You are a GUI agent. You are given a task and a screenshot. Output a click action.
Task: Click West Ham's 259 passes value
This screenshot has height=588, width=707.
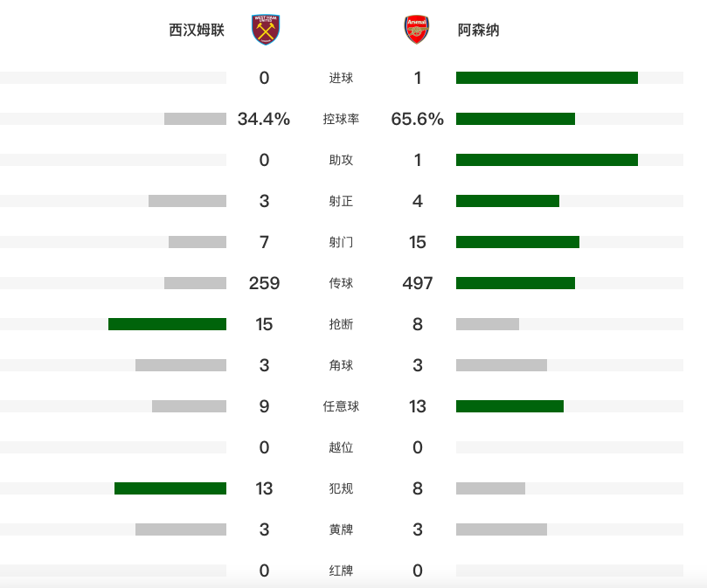pyautogui.click(x=264, y=283)
